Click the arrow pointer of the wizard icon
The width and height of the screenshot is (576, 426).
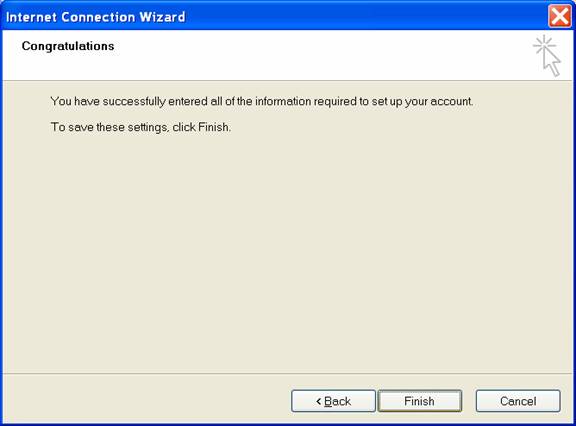[x=552, y=62]
